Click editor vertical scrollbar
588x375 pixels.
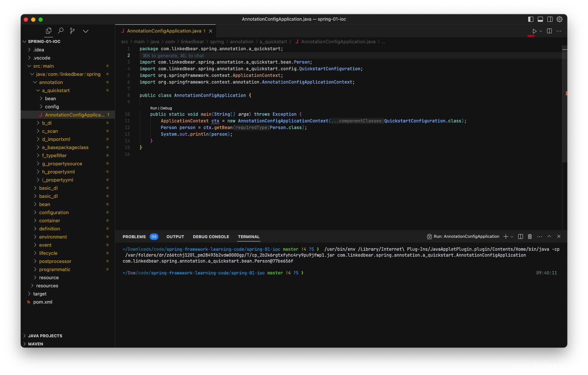pyautogui.click(x=564, y=104)
